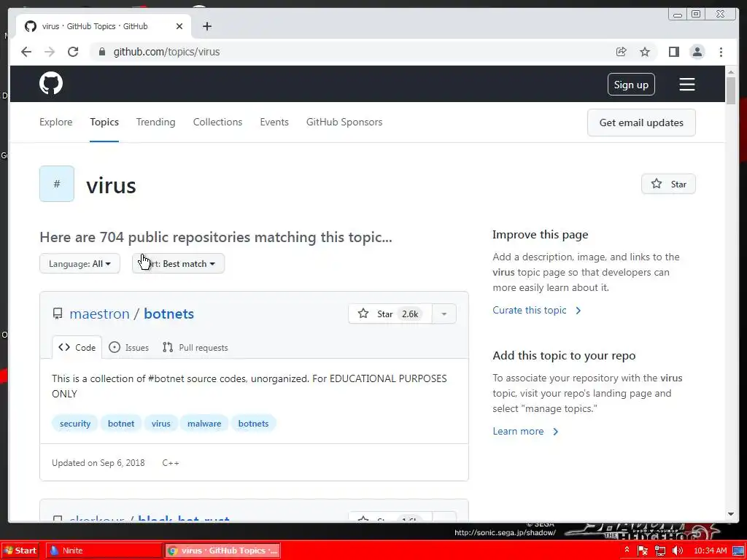Open the Start menu
This screenshot has width=747, height=560.
pos(20,551)
